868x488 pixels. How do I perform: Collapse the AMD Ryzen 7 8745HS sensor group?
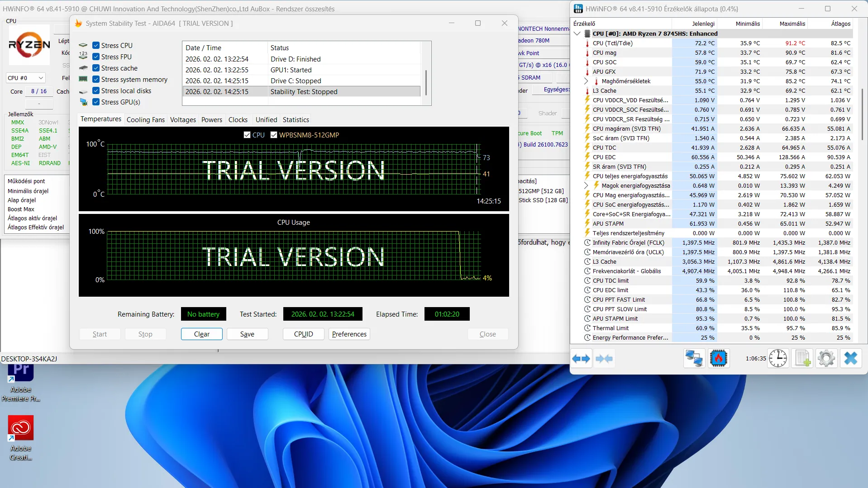click(x=577, y=33)
